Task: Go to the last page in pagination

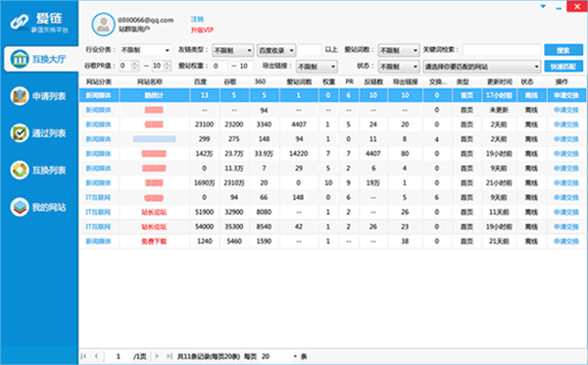Action: (170, 356)
